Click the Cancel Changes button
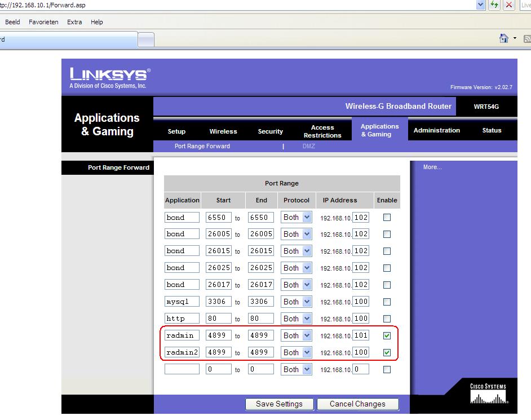531x420 pixels. tap(357, 404)
